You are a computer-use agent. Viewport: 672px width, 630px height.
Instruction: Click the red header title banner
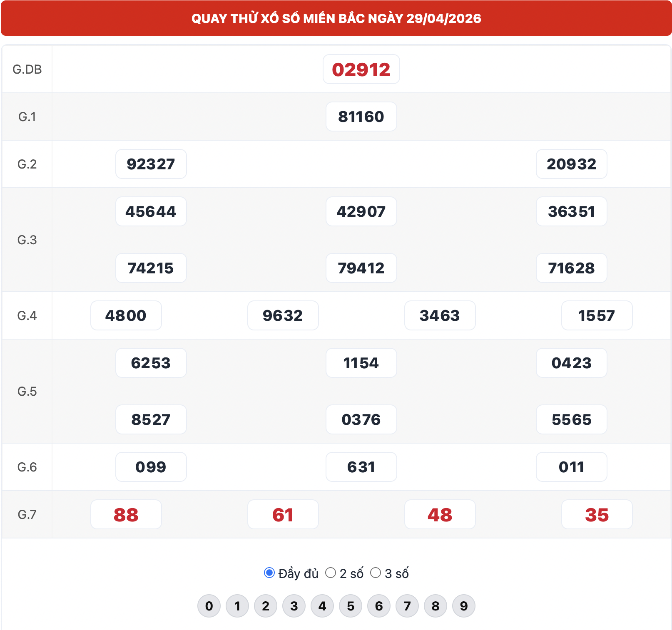pyautogui.click(x=336, y=18)
